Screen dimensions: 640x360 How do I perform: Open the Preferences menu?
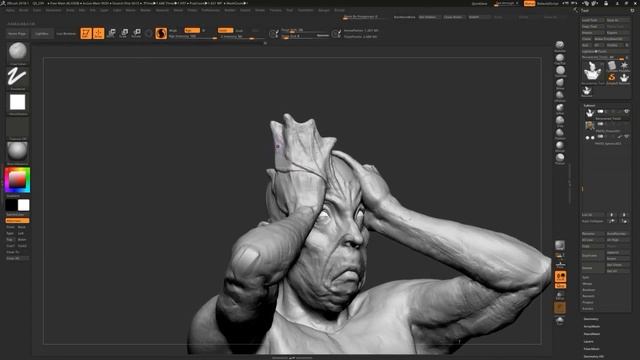pos(211,10)
